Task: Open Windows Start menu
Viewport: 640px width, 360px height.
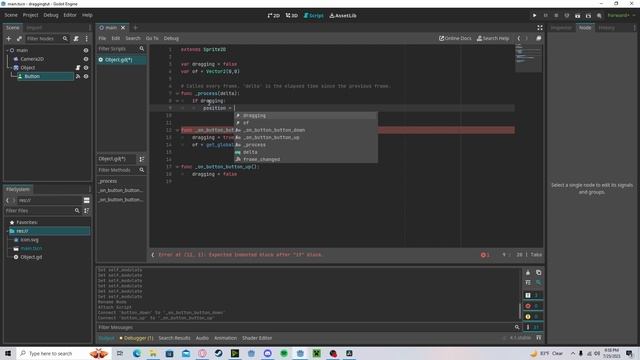Action: click(8, 353)
